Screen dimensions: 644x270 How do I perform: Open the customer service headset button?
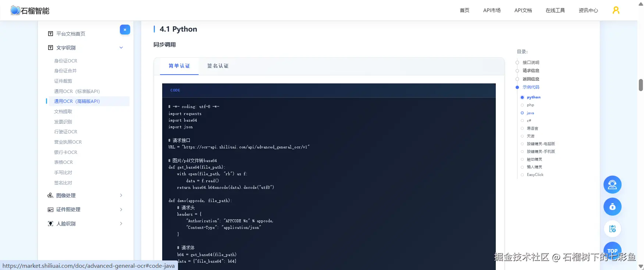click(x=612, y=185)
